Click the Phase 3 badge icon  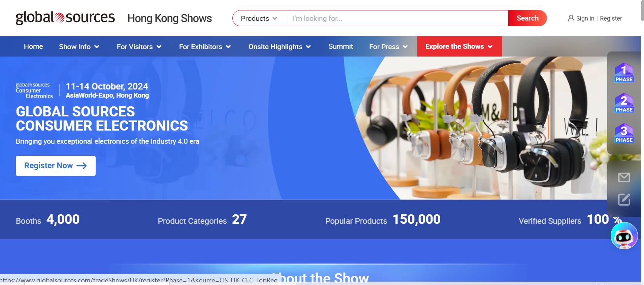click(624, 133)
